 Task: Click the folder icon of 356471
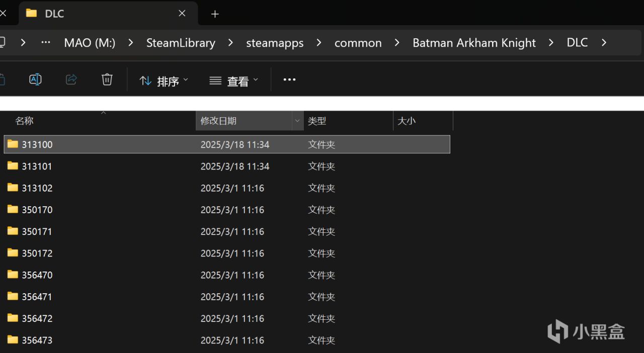point(13,296)
